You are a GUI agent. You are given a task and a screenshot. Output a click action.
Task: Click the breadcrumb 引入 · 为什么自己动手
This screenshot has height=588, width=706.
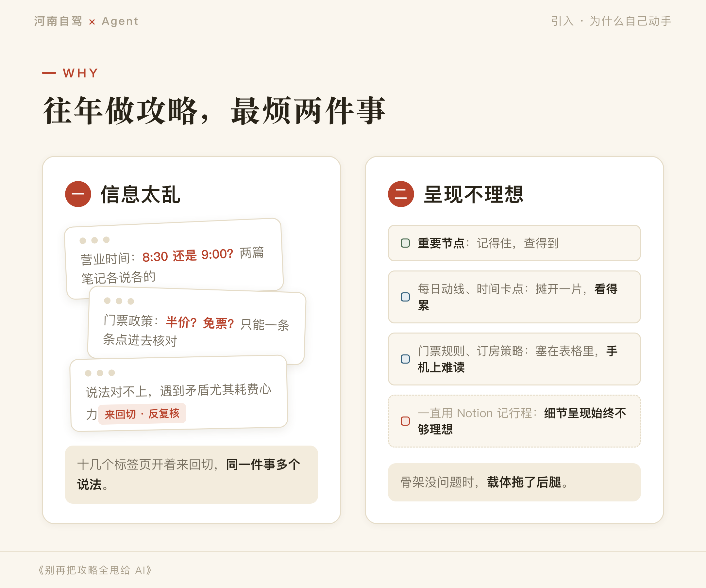pyautogui.click(x=611, y=21)
